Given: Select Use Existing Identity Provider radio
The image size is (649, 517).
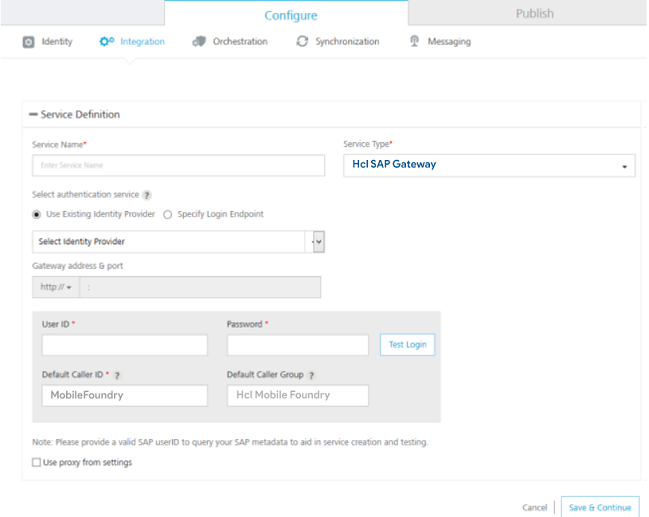Looking at the screenshot, I should tap(37, 214).
